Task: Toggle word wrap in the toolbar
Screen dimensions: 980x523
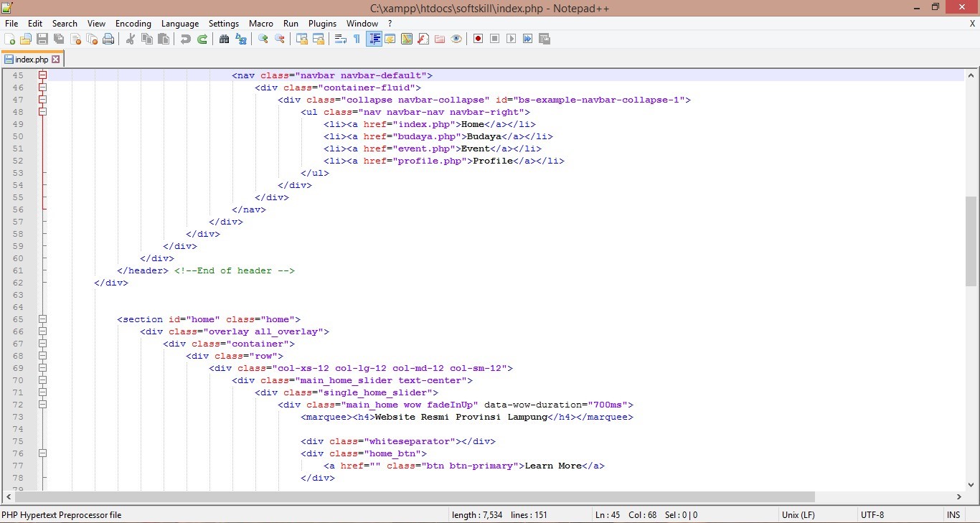Action: (339, 39)
